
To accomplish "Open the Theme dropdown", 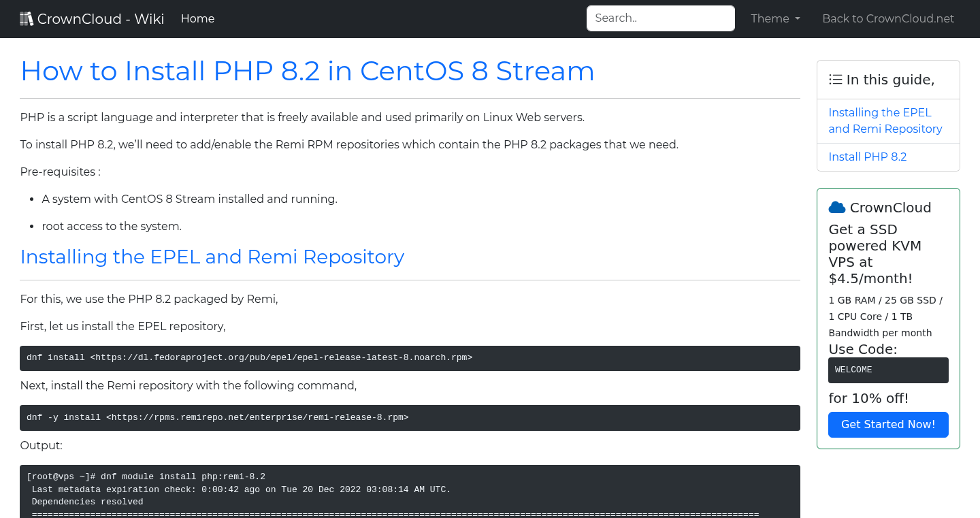I will (x=774, y=18).
